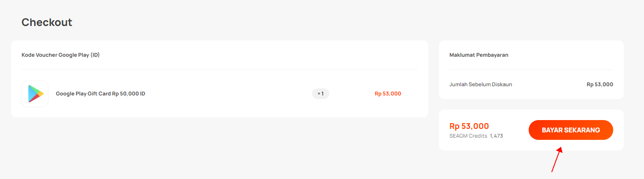
Task: Click the 1,473 credits value
Action: (x=497, y=136)
